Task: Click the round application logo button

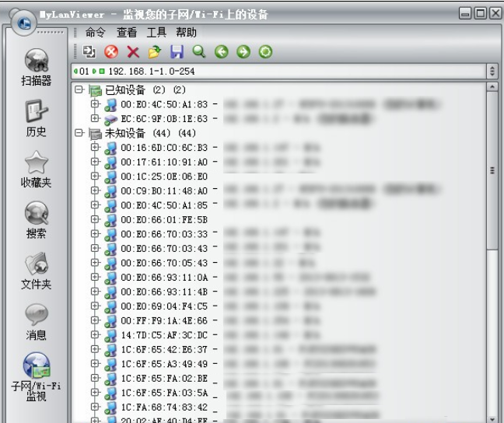Action: pos(23,23)
